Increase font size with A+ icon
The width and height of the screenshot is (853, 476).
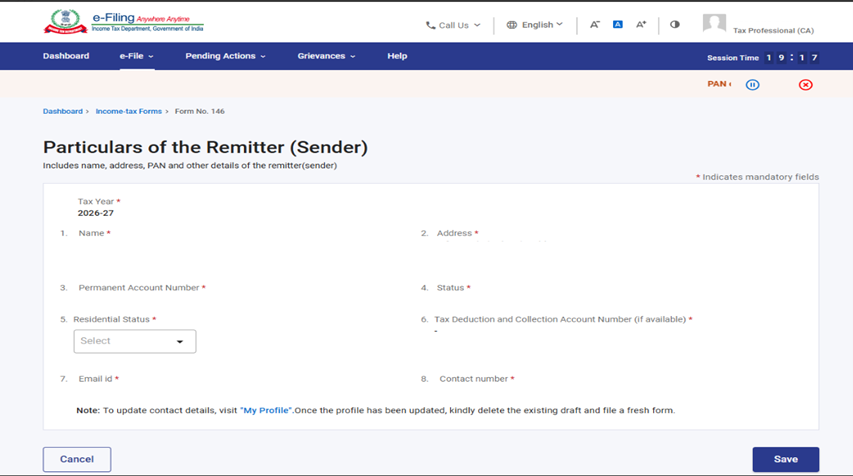[641, 24]
